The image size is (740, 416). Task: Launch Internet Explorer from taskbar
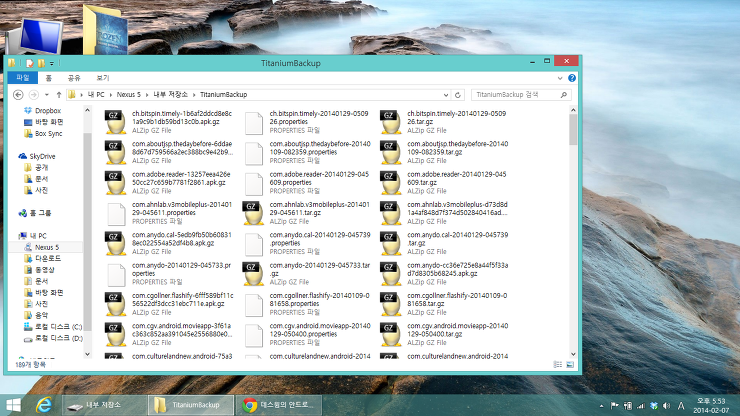tap(44, 405)
